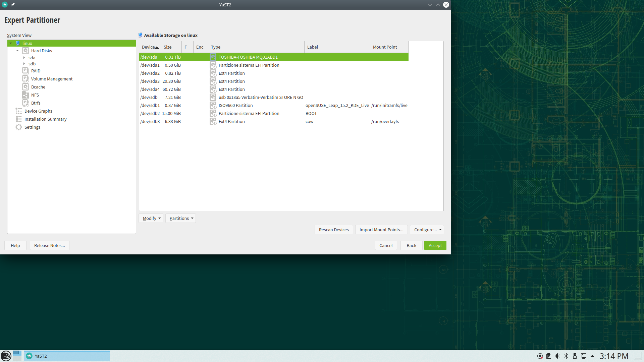Sort the table by the Size column

pos(171,47)
